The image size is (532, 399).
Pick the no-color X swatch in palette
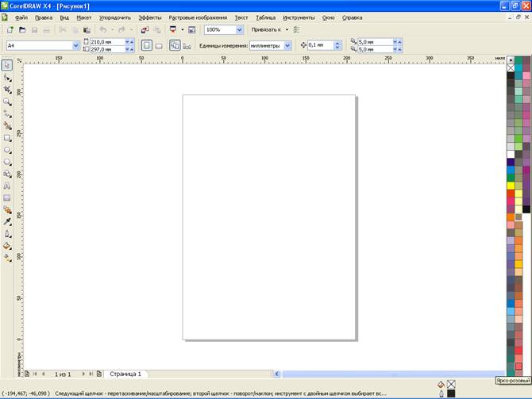pos(511,68)
